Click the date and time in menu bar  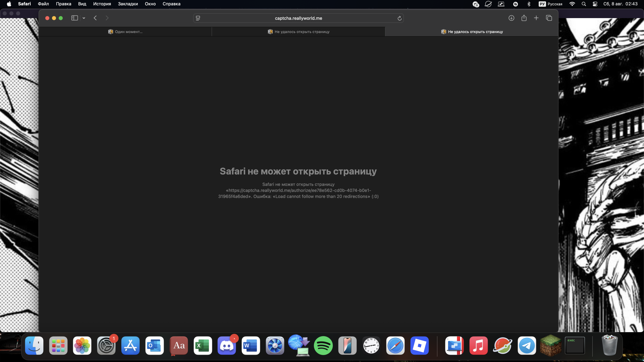[621, 4]
